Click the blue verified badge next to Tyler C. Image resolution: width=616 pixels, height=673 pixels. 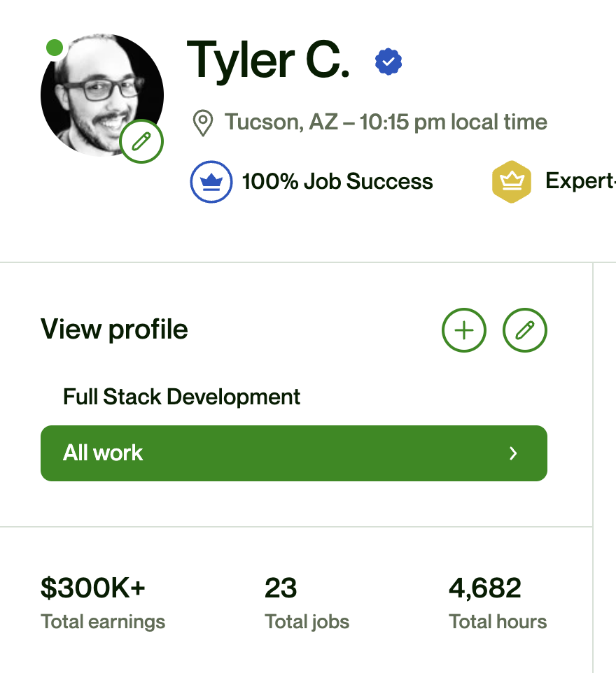click(388, 62)
